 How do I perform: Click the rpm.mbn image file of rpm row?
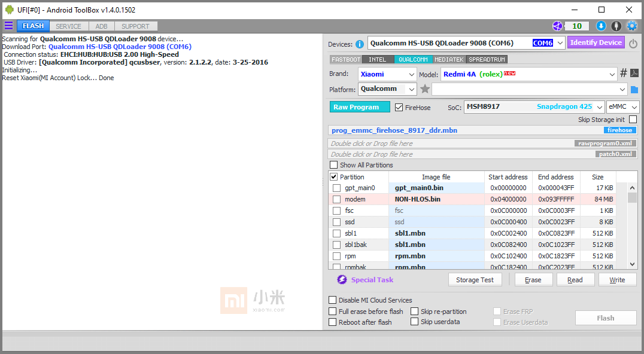click(x=436, y=256)
